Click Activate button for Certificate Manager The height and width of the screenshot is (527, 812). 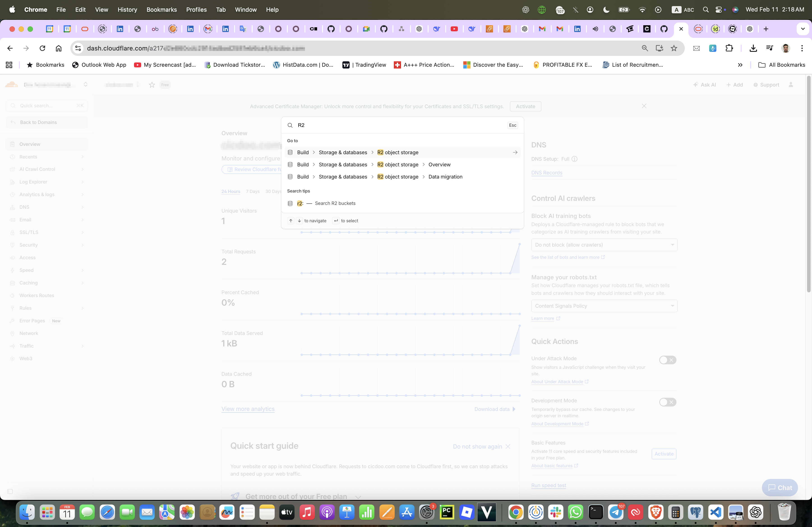525,106
